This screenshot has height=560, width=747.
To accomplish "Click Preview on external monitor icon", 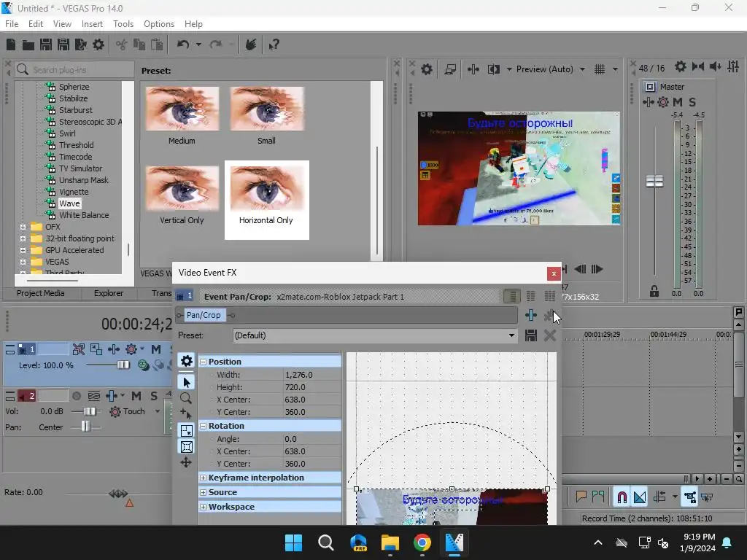I will (450, 69).
